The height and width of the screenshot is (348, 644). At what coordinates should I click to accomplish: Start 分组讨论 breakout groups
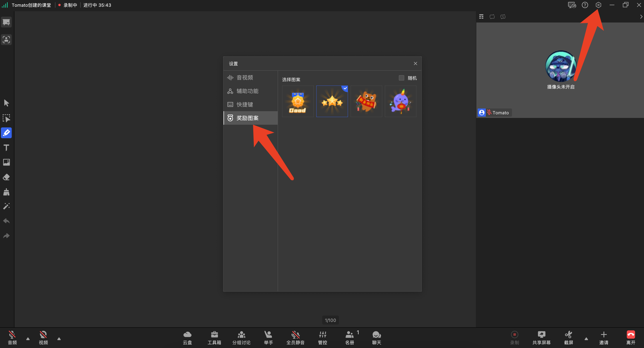click(x=241, y=337)
